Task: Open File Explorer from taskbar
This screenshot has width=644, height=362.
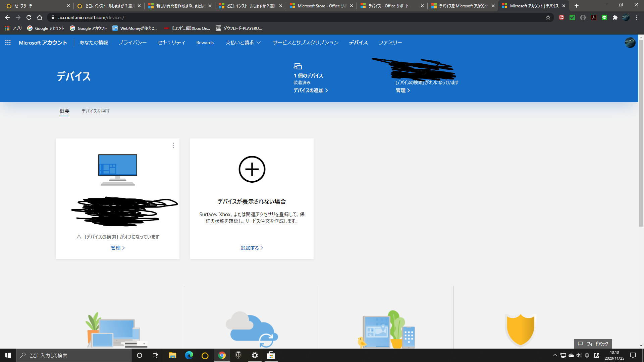Action: coord(172,355)
